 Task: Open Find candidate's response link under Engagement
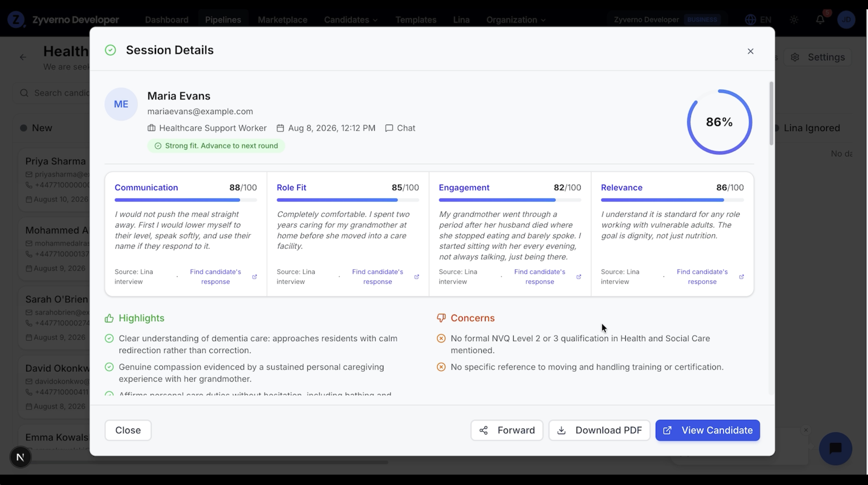point(539,276)
